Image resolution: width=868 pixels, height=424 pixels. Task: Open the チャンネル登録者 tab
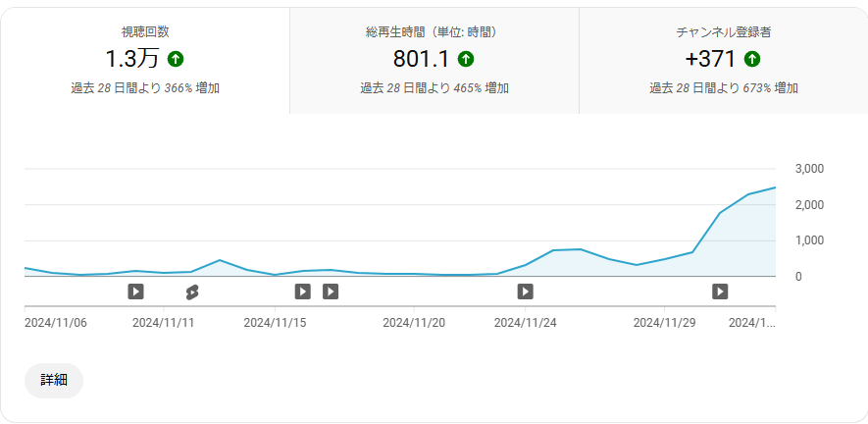(724, 61)
